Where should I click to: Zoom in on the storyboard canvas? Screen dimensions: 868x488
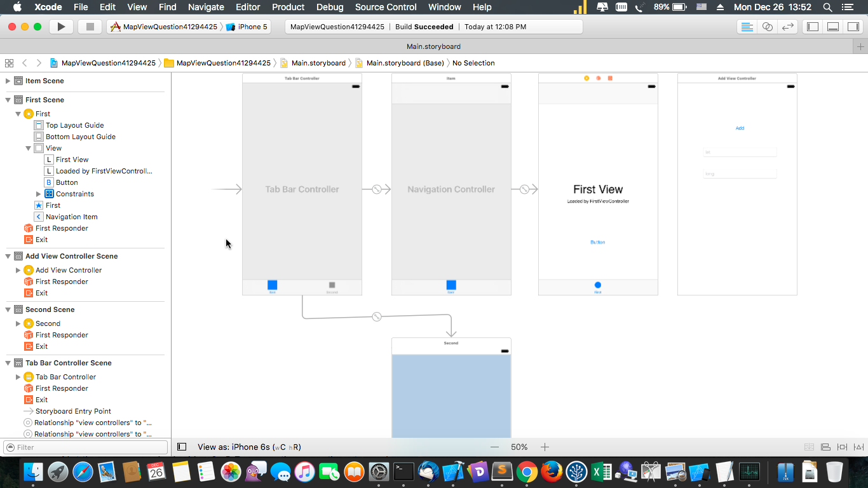tap(545, 447)
